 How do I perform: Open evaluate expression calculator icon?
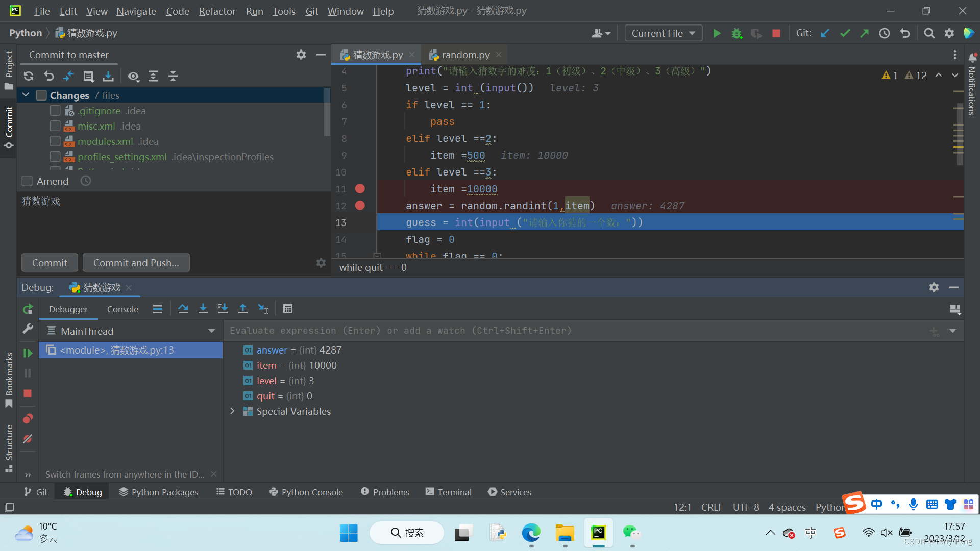coord(288,309)
